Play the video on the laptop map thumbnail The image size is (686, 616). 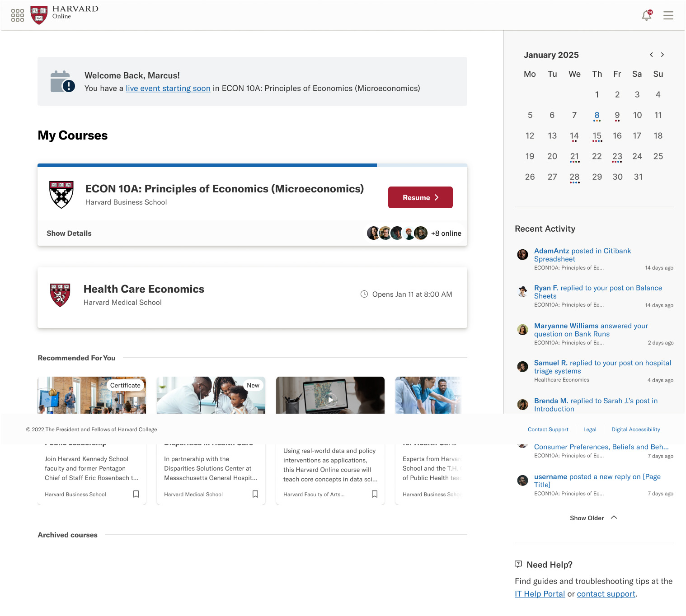click(330, 400)
